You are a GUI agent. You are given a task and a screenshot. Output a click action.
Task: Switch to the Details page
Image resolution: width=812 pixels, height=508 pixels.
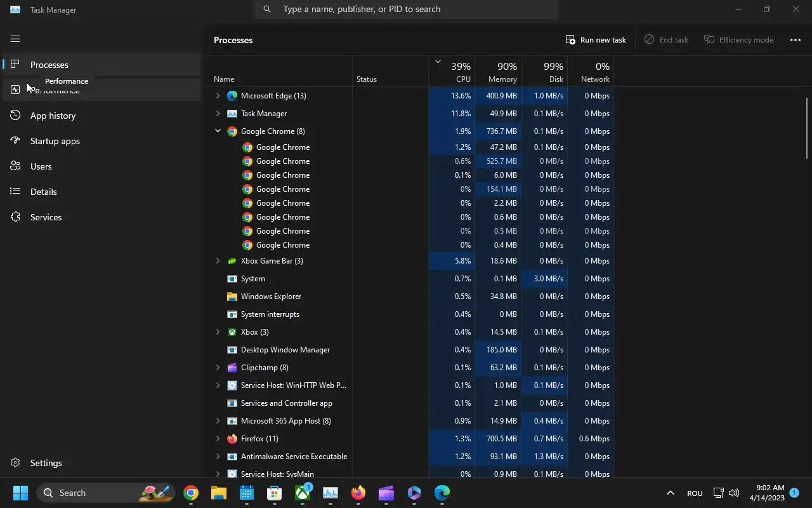point(101,192)
